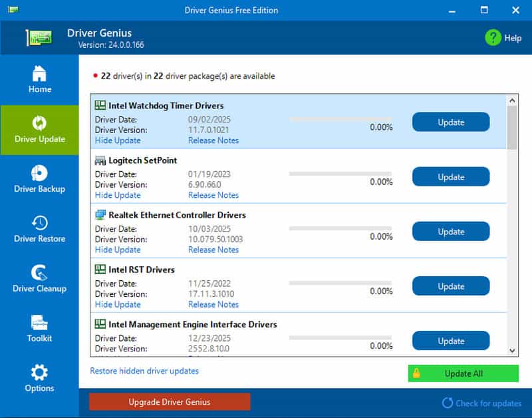Image resolution: width=532 pixels, height=418 pixels.
Task: Open the Options gear icon
Action: click(39, 371)
